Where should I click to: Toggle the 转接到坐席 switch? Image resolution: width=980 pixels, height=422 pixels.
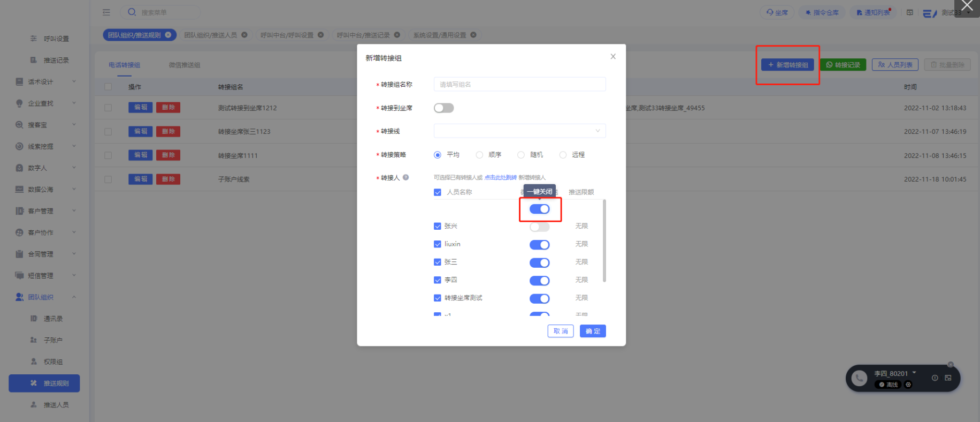point(443,108)
